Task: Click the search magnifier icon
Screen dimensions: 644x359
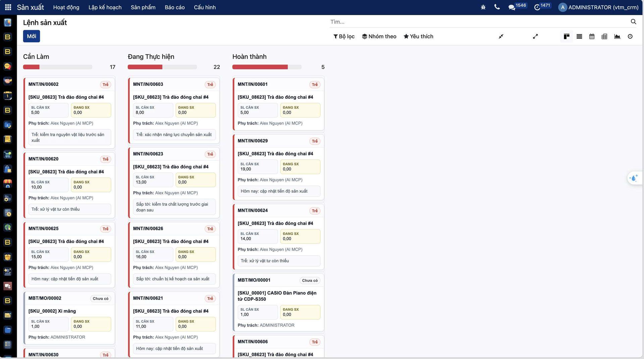Action: 633,21
